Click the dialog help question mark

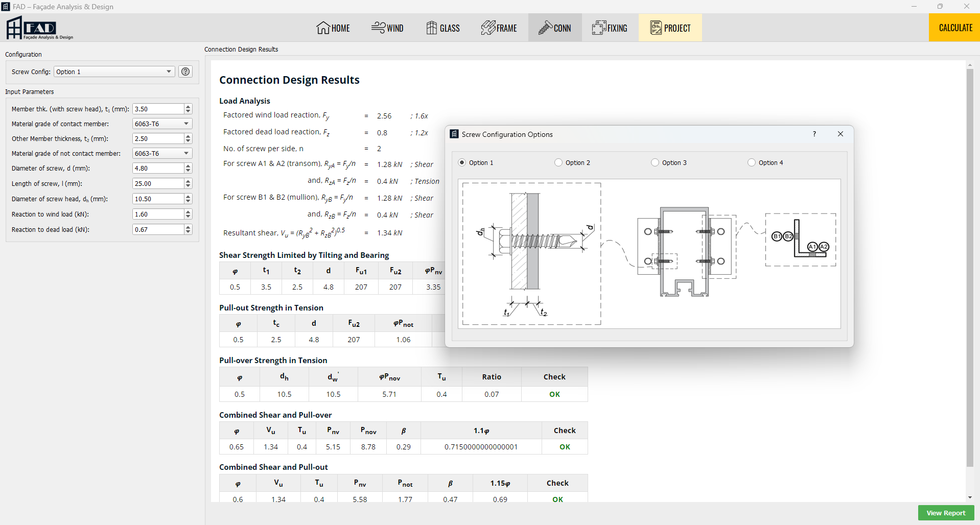tap(814, 134)
